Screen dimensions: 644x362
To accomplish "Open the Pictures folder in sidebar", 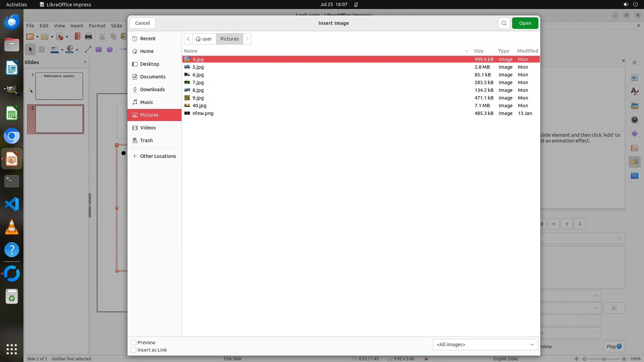I will coord(149,115).
